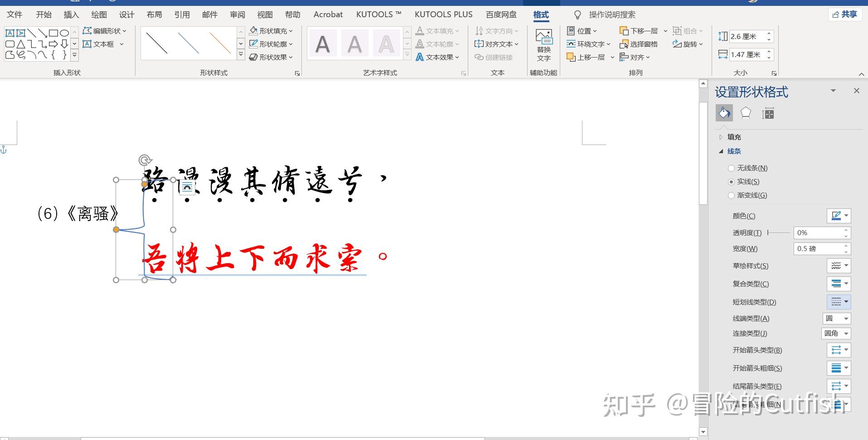This screenshot has width=868, height=440.
Task: Apply the second WordArt style A
Action: pyautogui.click(x=354, y=44)
